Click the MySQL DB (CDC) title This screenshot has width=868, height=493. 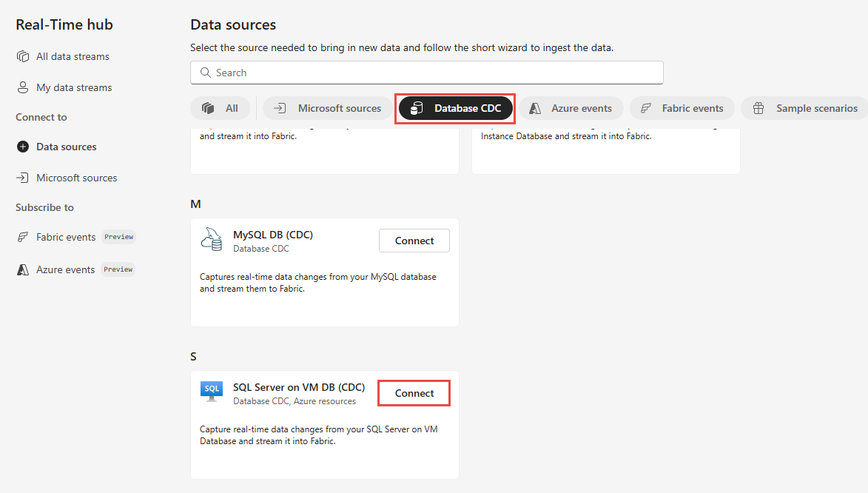coord(273,235)
